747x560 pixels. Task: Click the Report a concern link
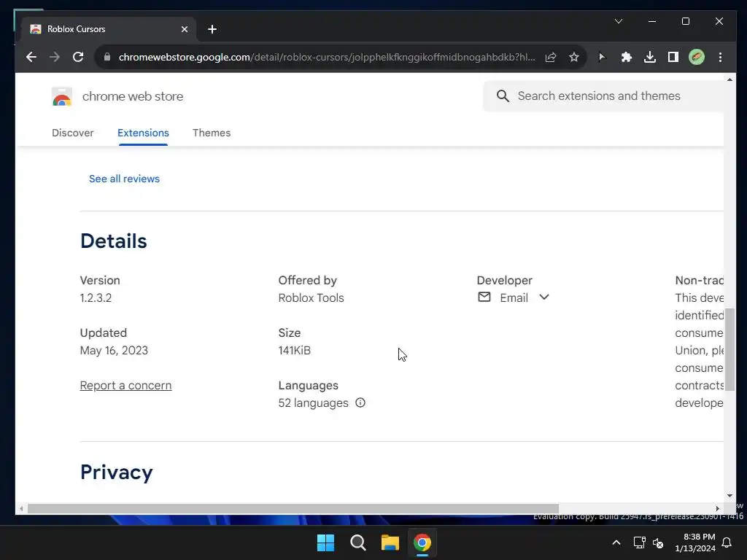coord(125,385)
